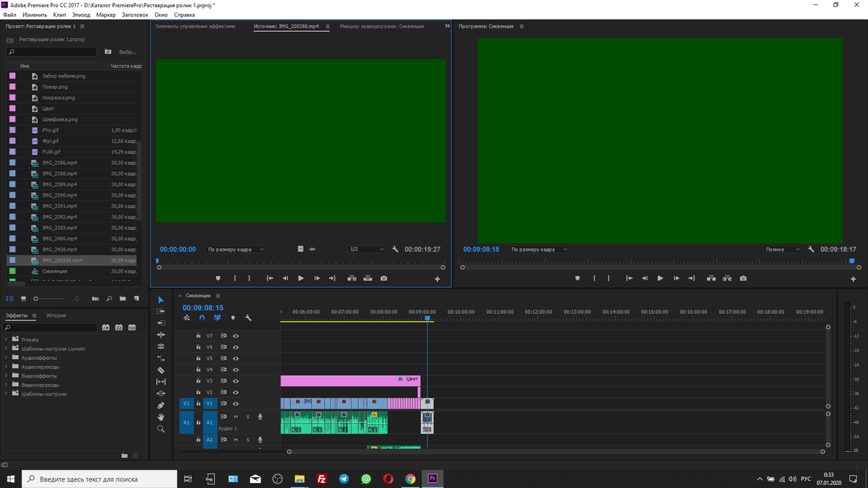This screenshot has height=488, width=868.
Task: Select the Slip tool
Action: pyautogui.click(x=161, y=382)
